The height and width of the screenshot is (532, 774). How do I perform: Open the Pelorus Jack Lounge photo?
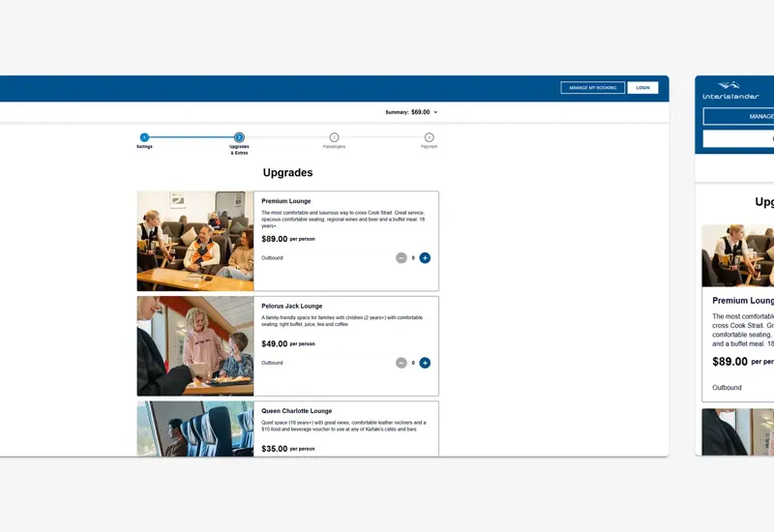(195, 346)
